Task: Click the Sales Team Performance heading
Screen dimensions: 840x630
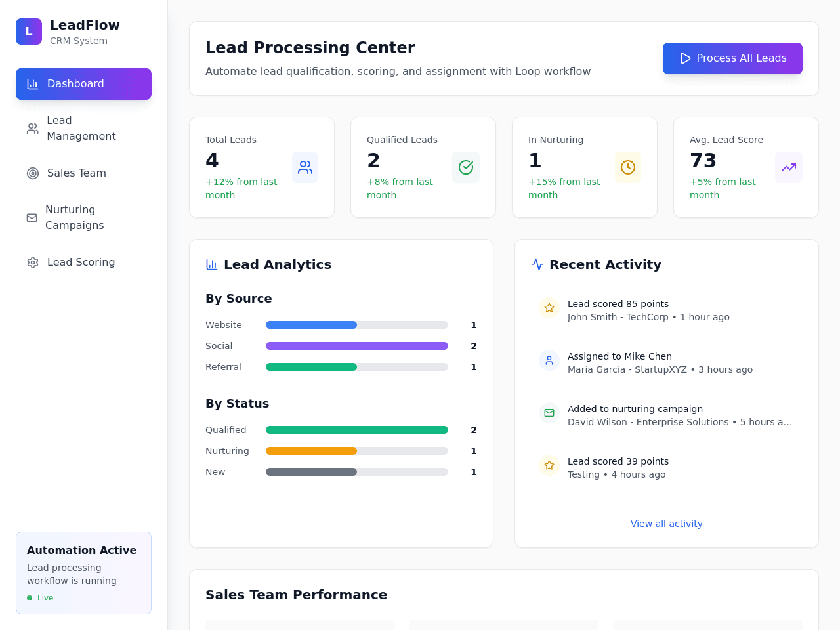Action: pos(296,595)
